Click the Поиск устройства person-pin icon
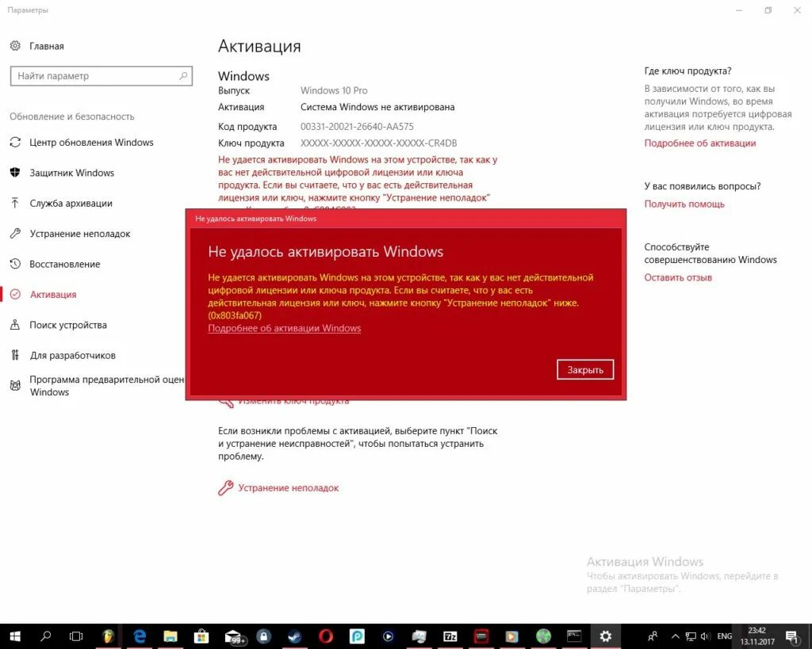 (16, 325)
